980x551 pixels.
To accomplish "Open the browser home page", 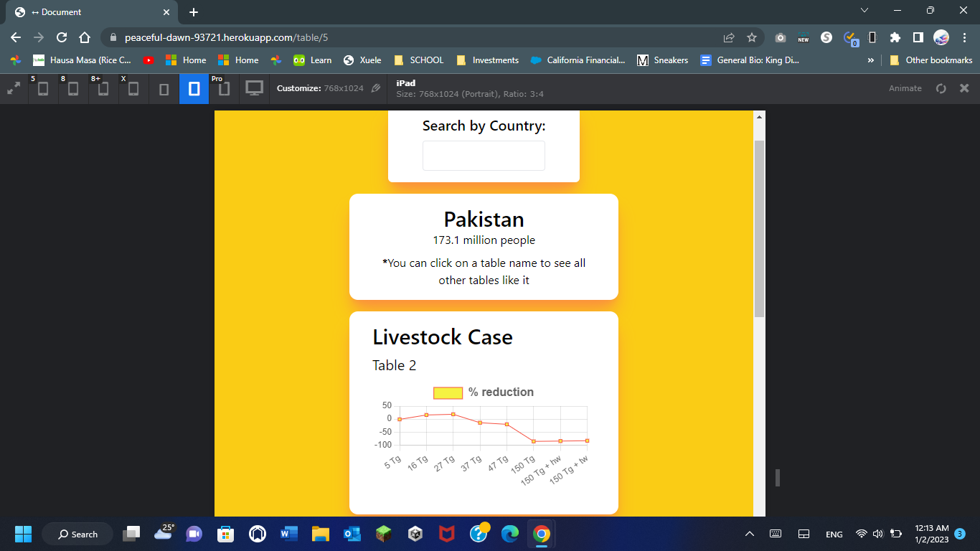I will [x=85, y=37].
